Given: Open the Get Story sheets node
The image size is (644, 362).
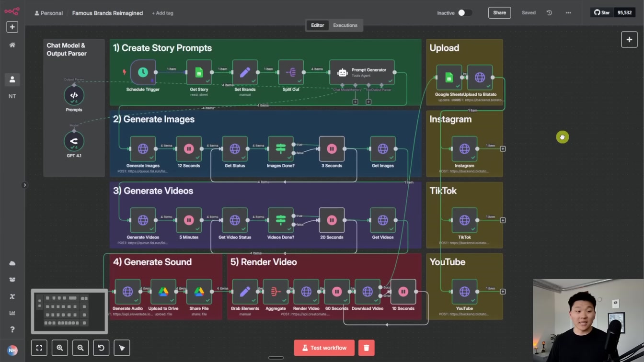Looking at the screenshot, I should click(199, 72).
